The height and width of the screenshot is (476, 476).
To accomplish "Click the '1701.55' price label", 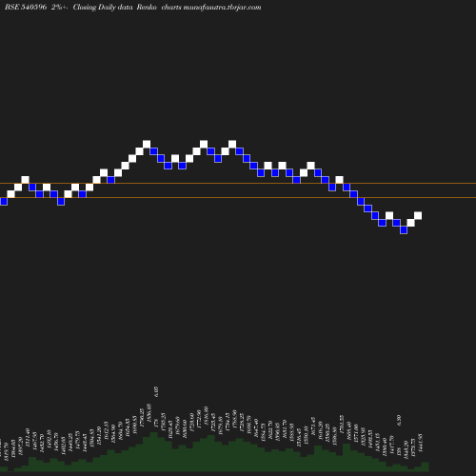I will [x=342, y=424].
